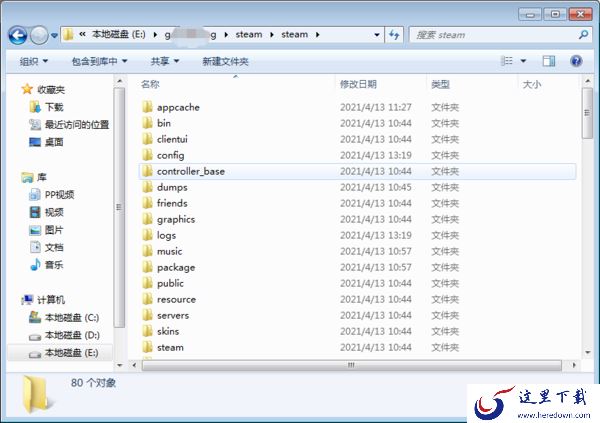This screenshot has height=423, width=600.
Task: Sort by the 名称 column header
Action: tap(150, 84)
